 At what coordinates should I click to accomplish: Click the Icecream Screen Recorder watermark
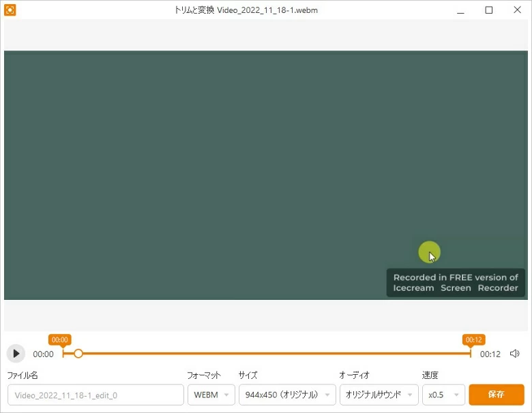pyautogui.click(x=455, y=282)
